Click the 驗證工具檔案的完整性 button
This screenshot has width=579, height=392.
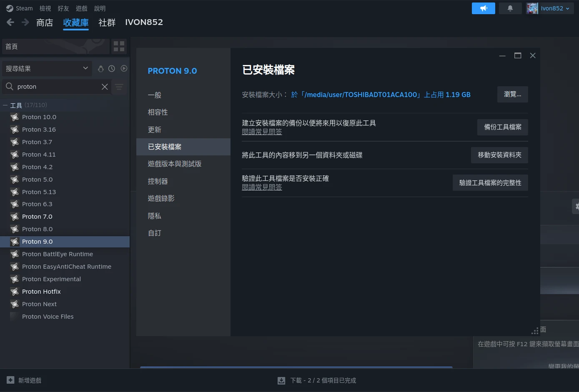pyautogui.click(x=490, y=183)
